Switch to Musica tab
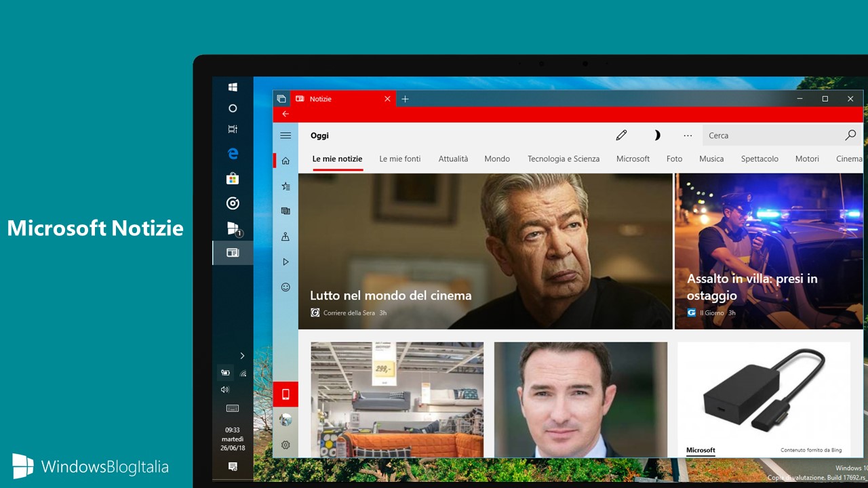The width and height of the screenshot is (868, 488). click(x=711, y=159)
